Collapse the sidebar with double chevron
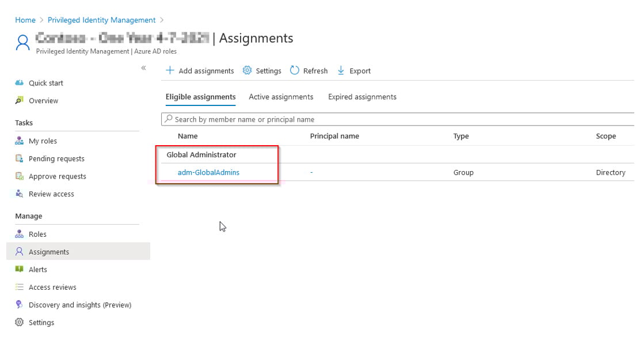The width and height of the screenshot is (644, 356). [x=143, y=68]
